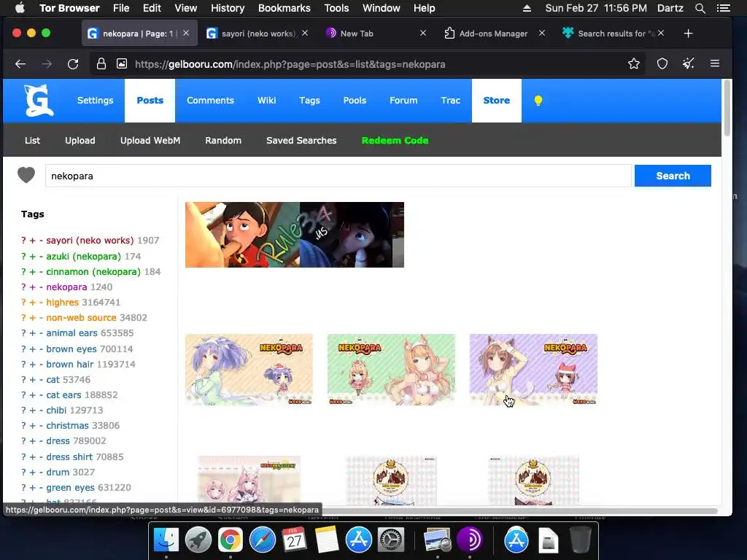This screenshot has width=747, height=560.
Task: Click the yellow lightbulb icon in nav
Action: (538, 101)
